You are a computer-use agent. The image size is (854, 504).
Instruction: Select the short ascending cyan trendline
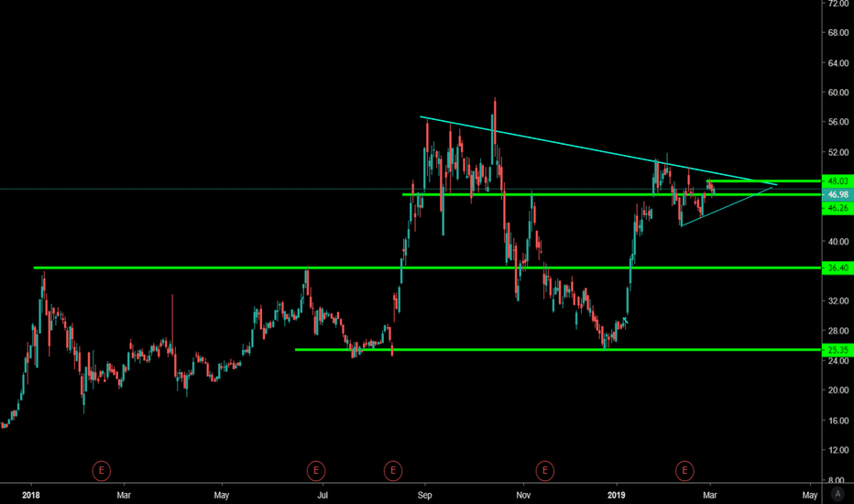click(728, 206)
